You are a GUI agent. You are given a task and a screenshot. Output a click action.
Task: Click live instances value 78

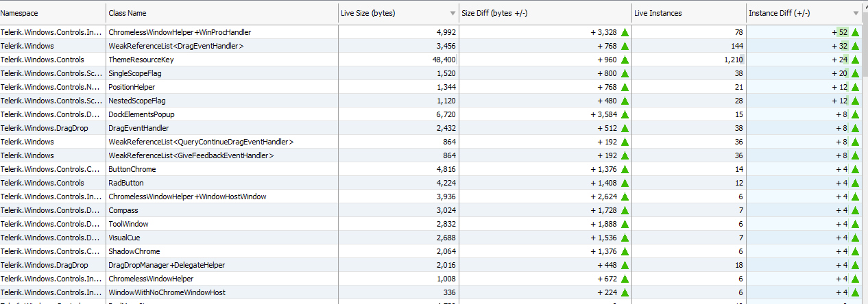pos(740,32)
